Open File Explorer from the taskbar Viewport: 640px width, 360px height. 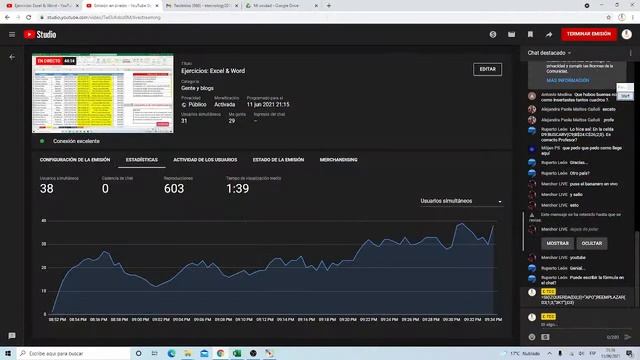click(188, 353)
